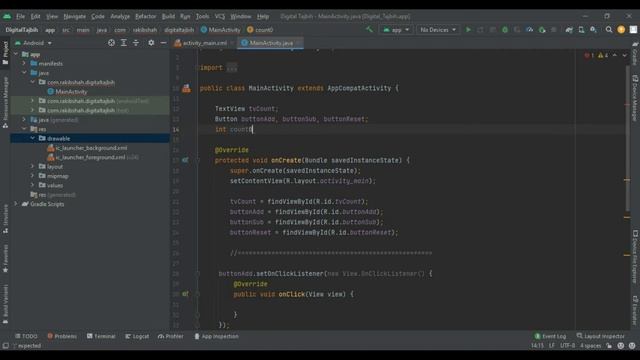The image size is (640, 360).
Task: Click the error indicator in editor corner
Action: (589, 56)
